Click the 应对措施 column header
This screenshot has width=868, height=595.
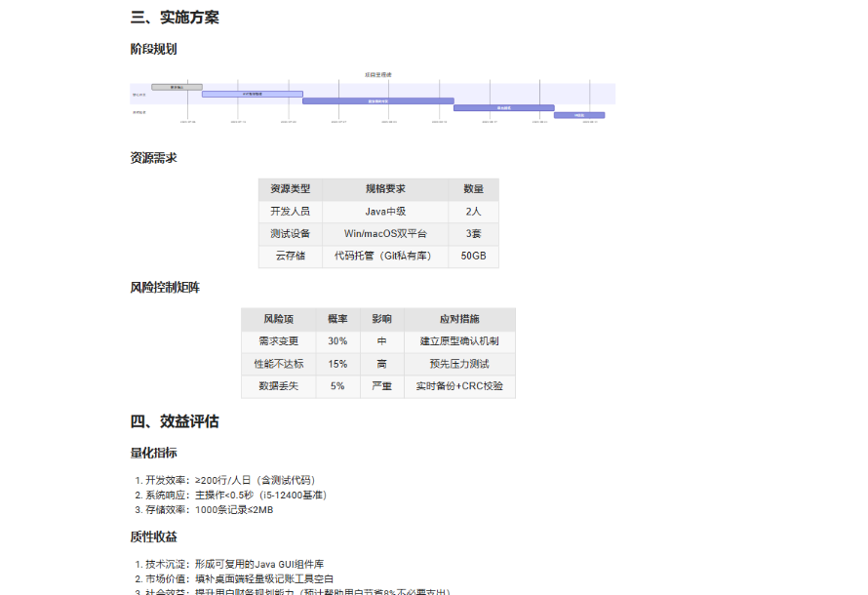(459, 319)
